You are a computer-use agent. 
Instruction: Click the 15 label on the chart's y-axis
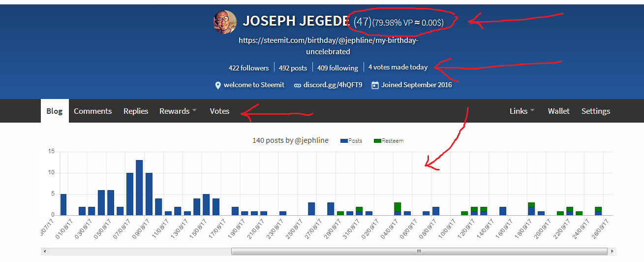click(x=51, y=152)
